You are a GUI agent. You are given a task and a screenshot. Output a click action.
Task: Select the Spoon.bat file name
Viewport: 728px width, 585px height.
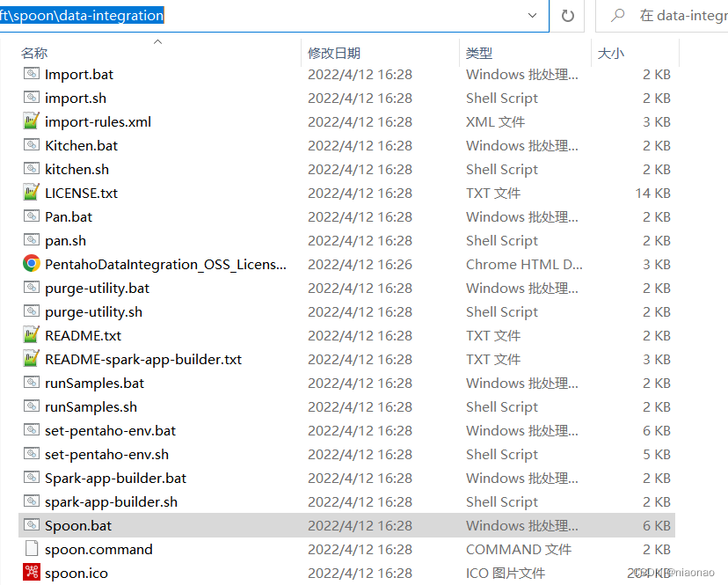(78, 525)
